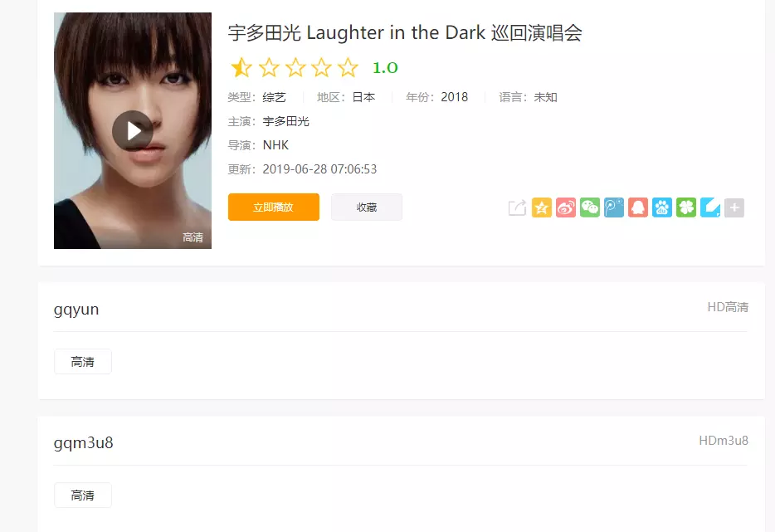Screen dimensions: 775x532
Task: Click the gray share arrow icon
Action: tap(517, 207)
